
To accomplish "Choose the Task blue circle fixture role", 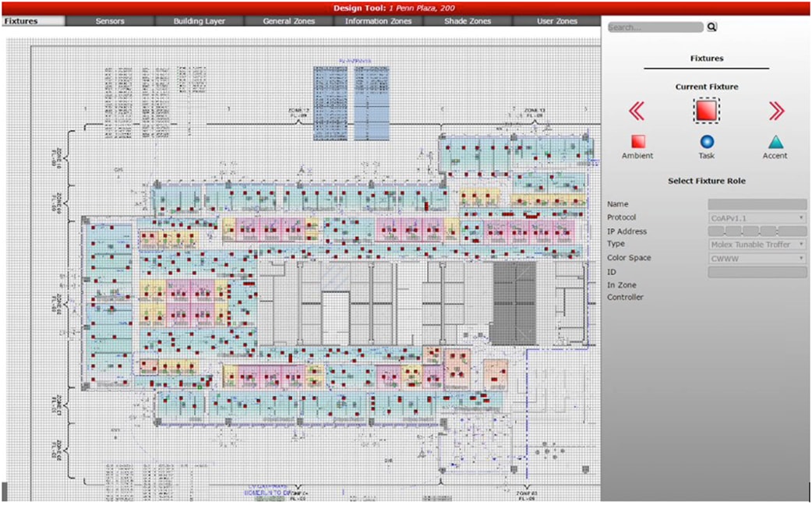I will [x=707, y=142].
